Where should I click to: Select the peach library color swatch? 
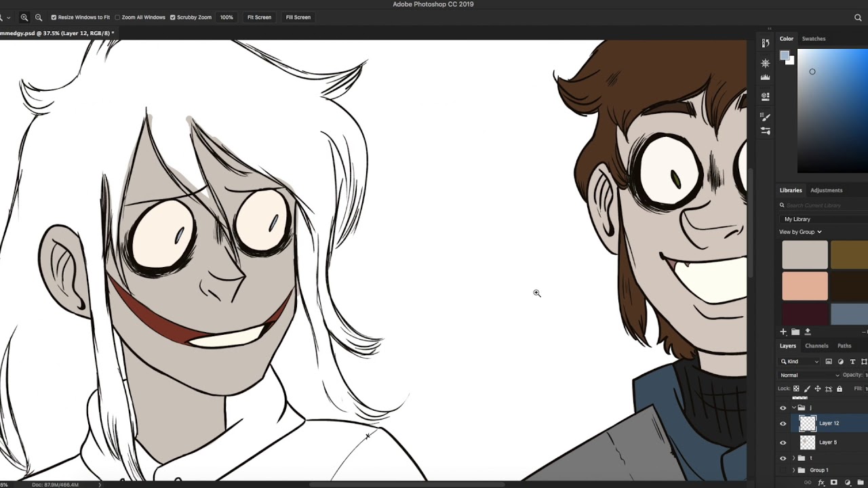(805, 286)
